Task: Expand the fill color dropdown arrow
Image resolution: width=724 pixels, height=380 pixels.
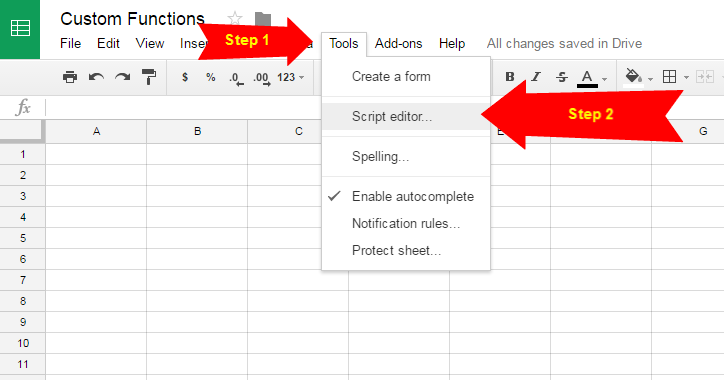Action: coord(651,79)
